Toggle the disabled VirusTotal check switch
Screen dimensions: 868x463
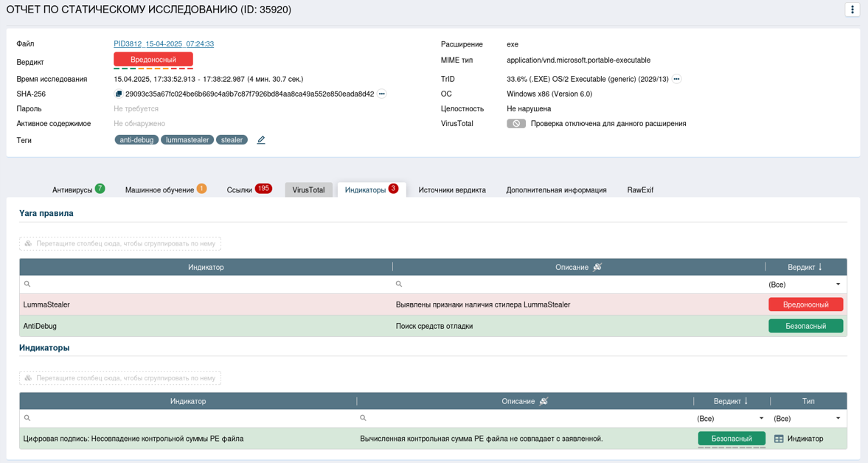[516, 124]
